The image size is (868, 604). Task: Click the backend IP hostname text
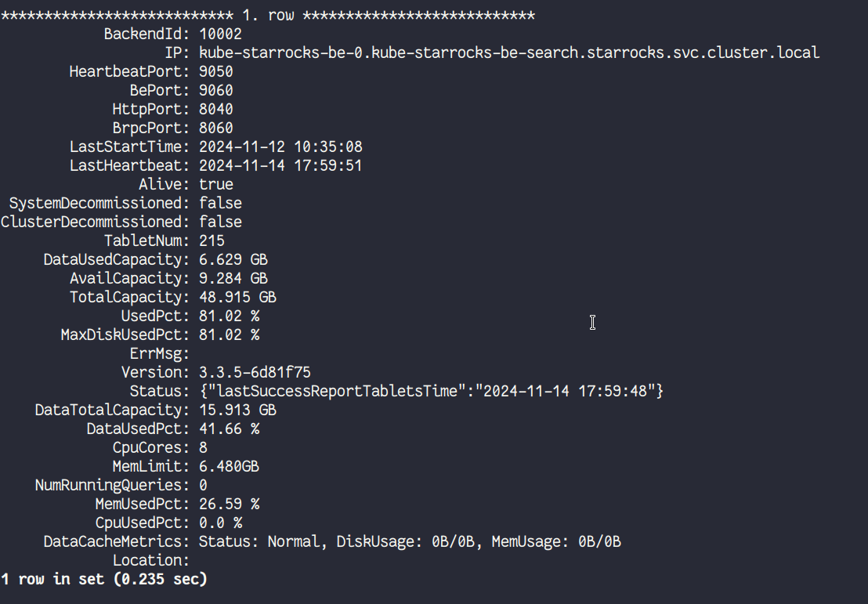[x=508, y=52]
